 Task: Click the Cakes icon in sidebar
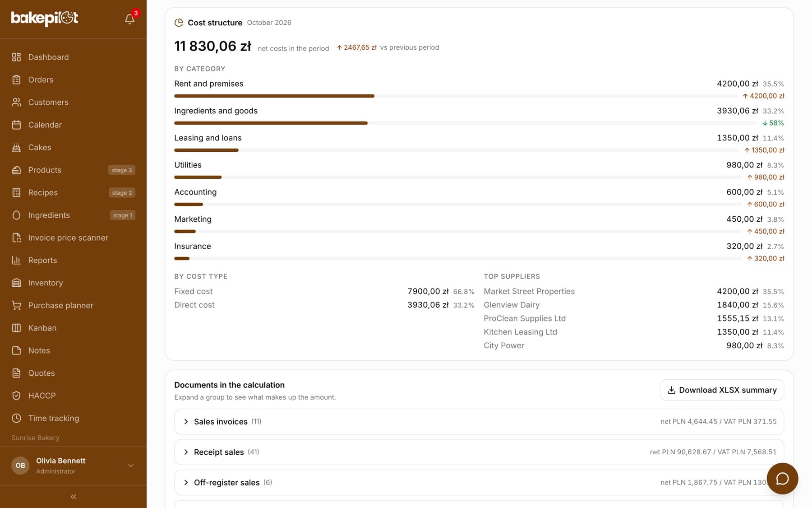tap(17, 147)
